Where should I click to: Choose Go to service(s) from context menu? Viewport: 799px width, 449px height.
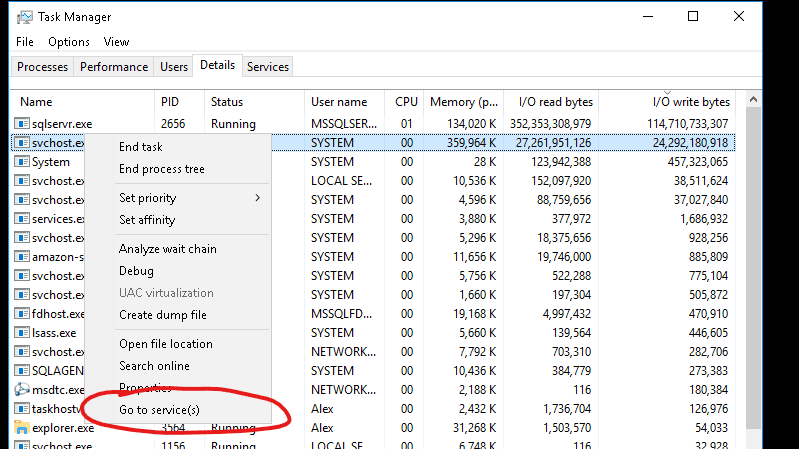[x=159, y=410]
